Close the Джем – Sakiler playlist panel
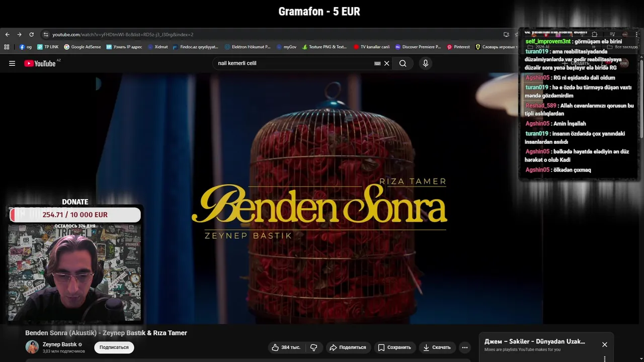644x362 pixels. [x=605, y=344]
